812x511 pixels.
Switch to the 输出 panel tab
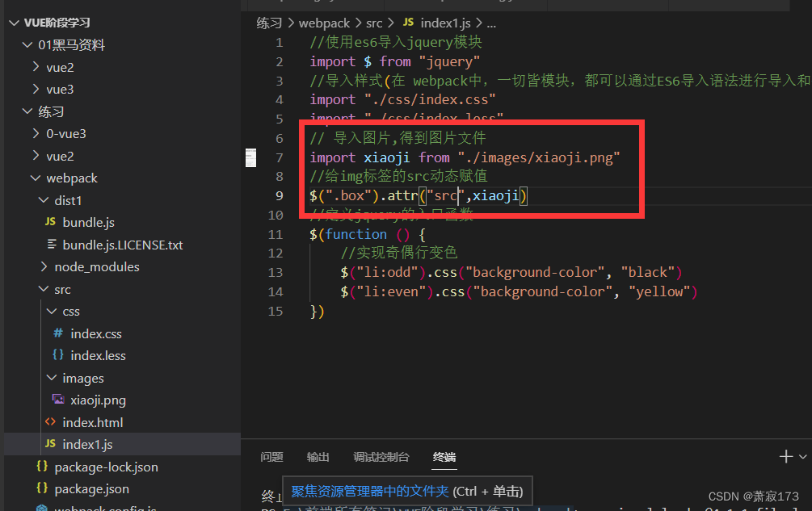(318, 457)
